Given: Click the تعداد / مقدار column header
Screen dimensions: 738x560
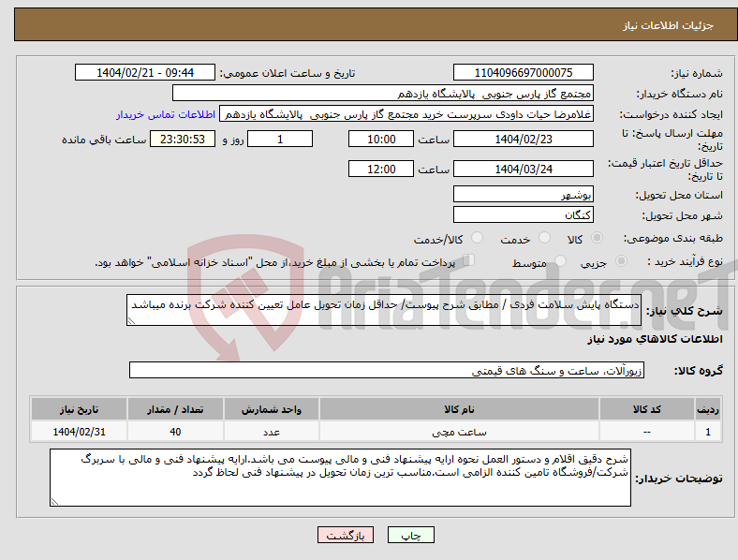Looking at the screenshot, I should (175, 409).
